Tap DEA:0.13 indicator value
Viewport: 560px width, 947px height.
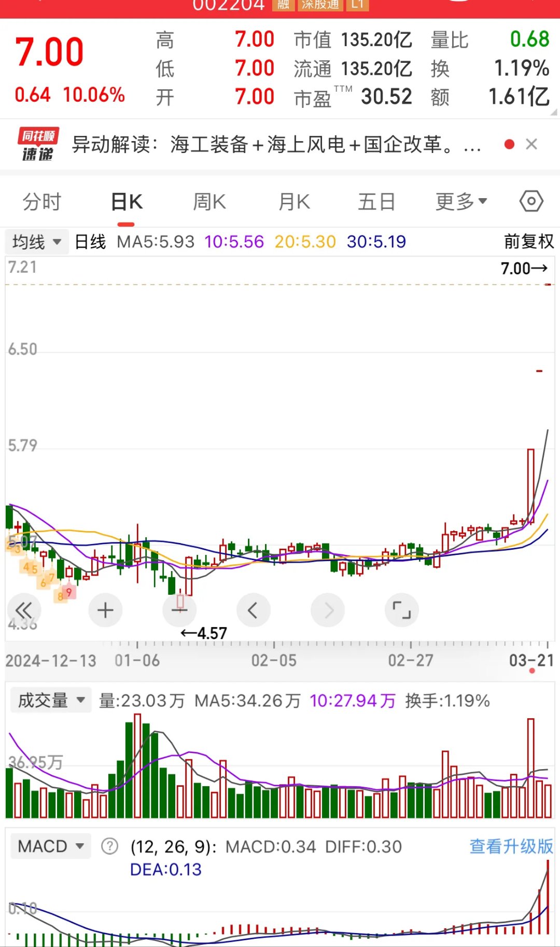point(165,870)
